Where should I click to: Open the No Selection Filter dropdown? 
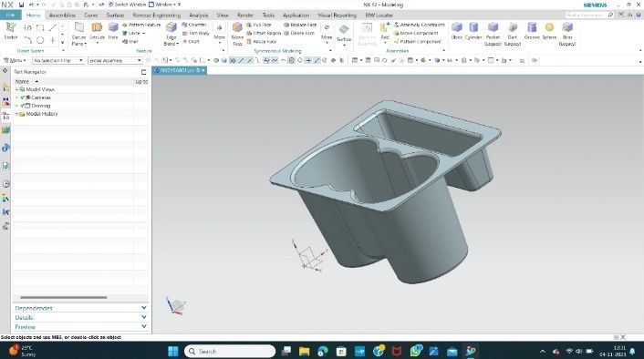(x=58, y=60)
